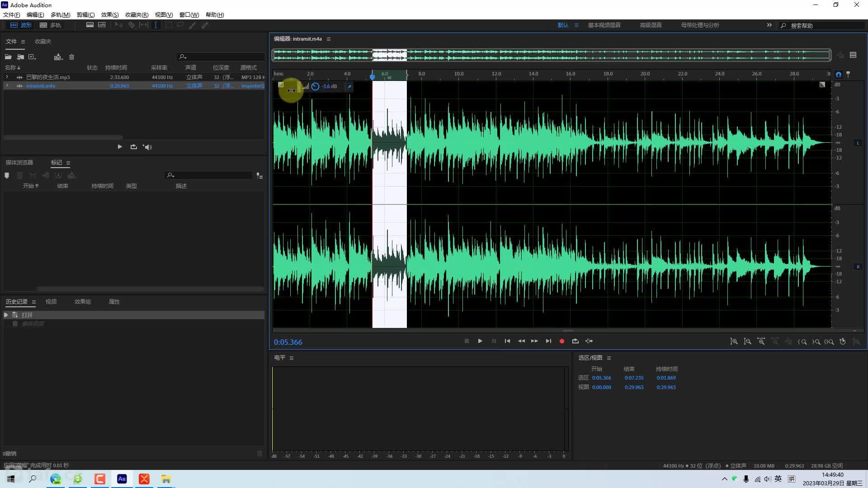
Task: Move playhead to next marker
Action: click(x=548, y=341)
